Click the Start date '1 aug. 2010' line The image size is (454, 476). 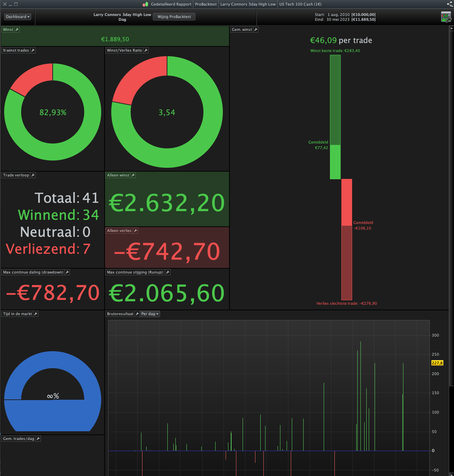(x=345, y=15)
